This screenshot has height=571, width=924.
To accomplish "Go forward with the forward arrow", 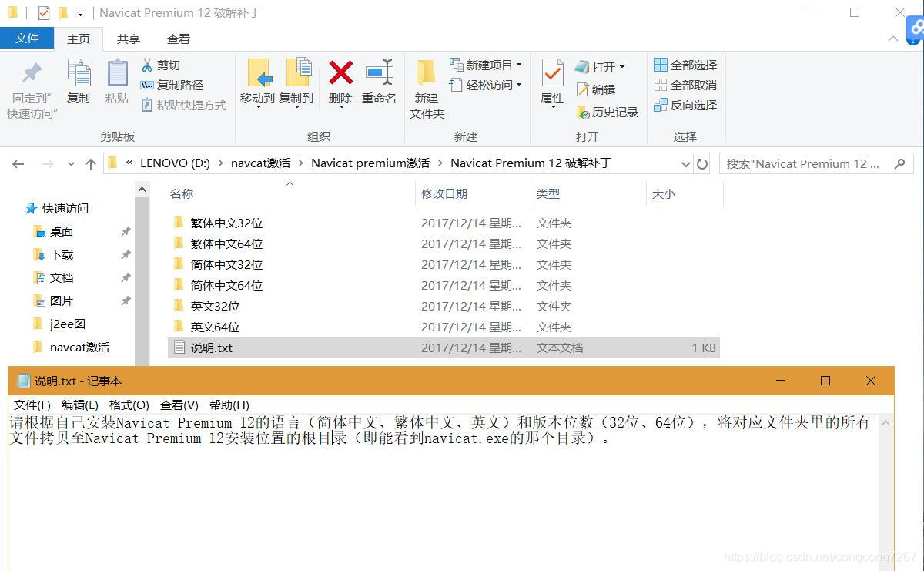I will [x=48, y=163].
